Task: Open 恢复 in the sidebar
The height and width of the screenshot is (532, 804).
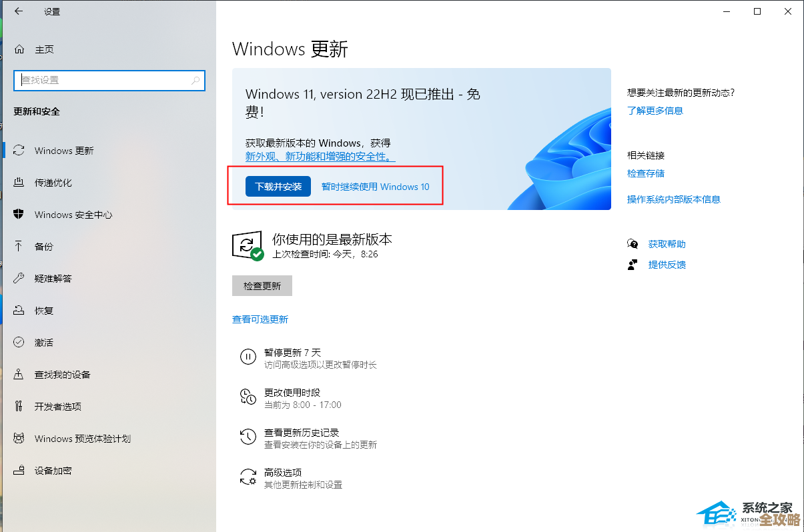Action: [x=43, y=310]
